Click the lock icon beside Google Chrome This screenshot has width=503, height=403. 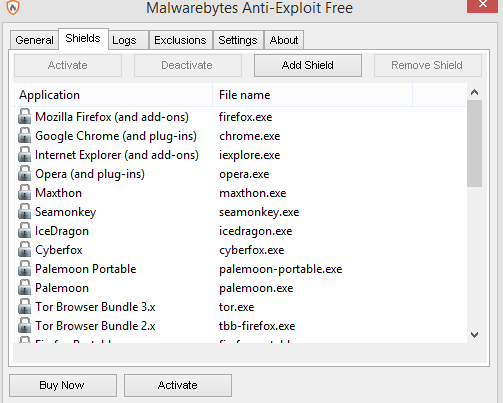24,135
